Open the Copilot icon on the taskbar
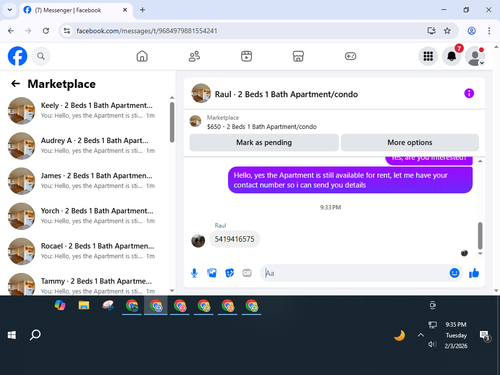The width and height of the screenshot is (500, 375). click(x=60, y=305)
